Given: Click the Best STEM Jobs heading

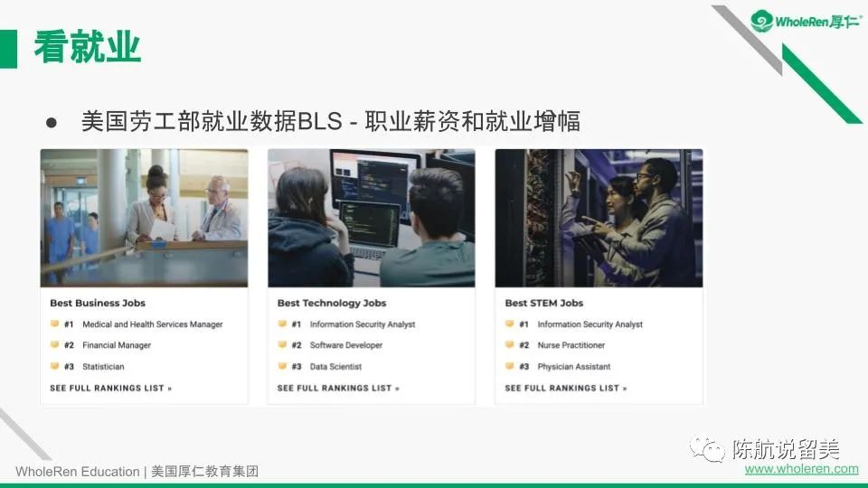Looking at the screenshot, I should pos(544,304).
